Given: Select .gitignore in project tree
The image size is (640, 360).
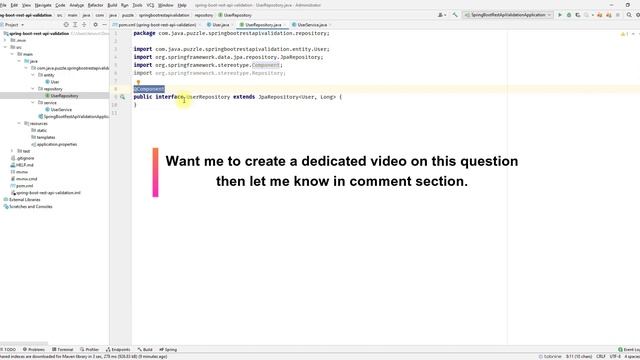Looking at the screenshot, I should click(x=22, y=158).
